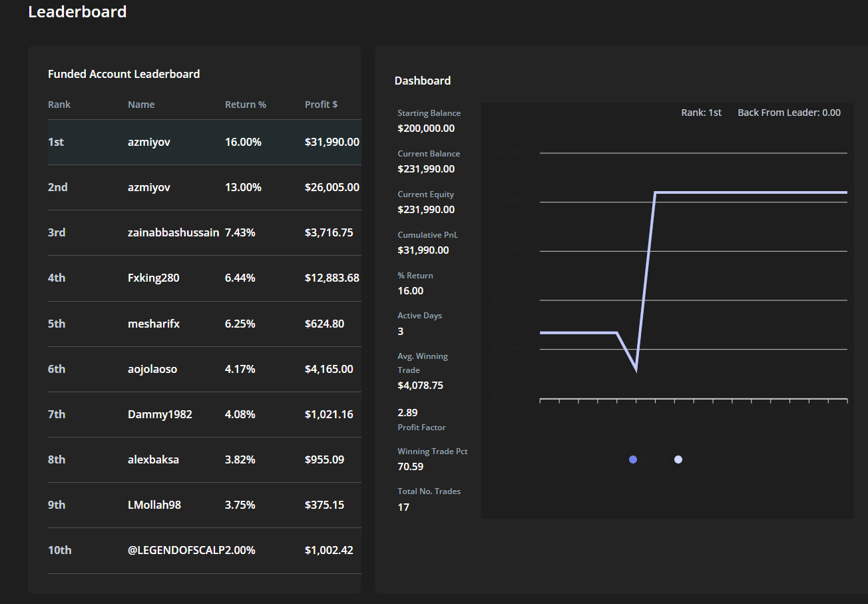Click the Back From Leader: 0.00 label
This screenshot has width=868, height=604.
tap(789, 113)
